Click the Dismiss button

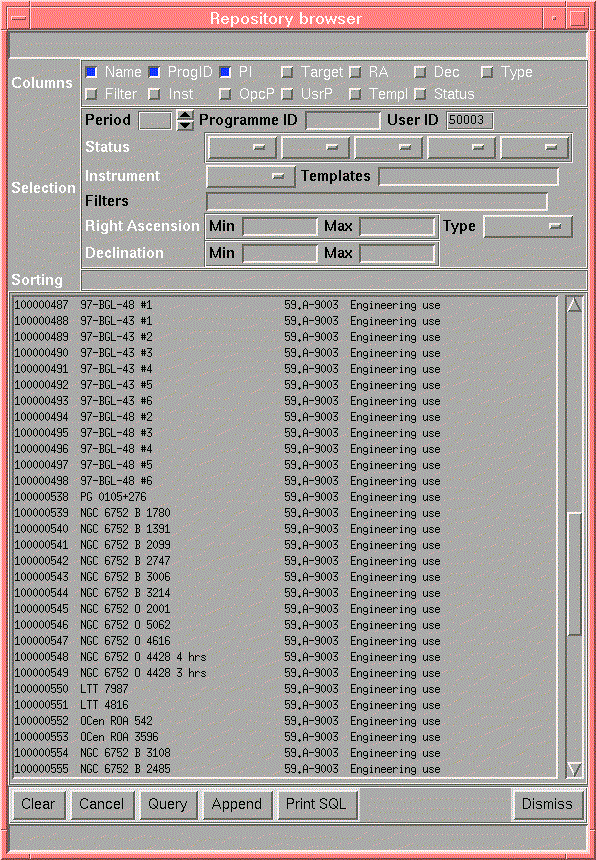coord(547,804)
